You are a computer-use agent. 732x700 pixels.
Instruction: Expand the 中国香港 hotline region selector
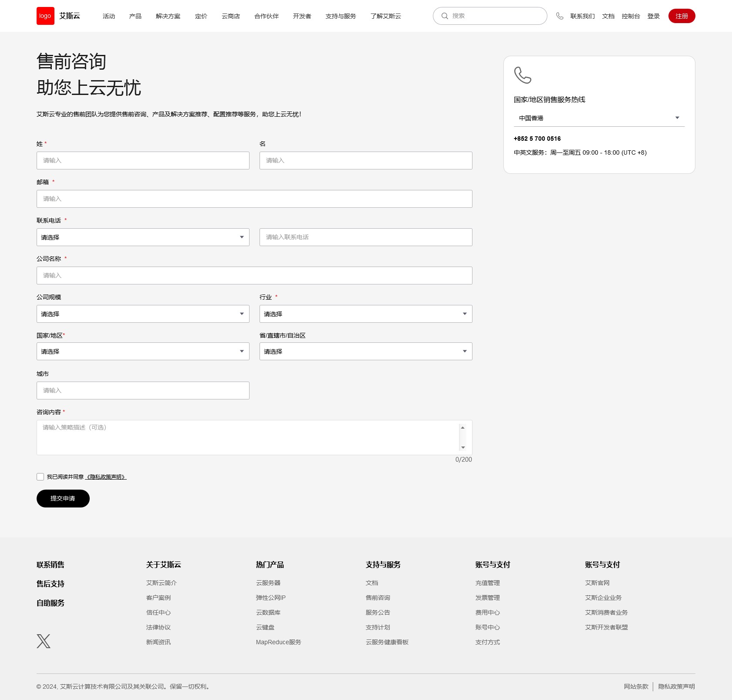[599, 118]
